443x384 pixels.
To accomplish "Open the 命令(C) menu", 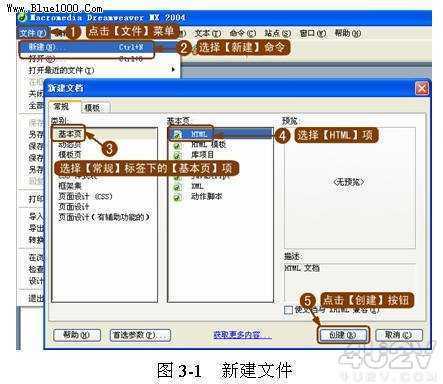I will click(243, 33).
